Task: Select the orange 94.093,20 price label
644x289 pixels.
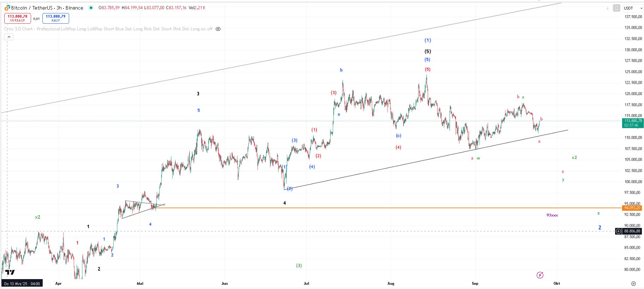Action: [x=632, y=208]
